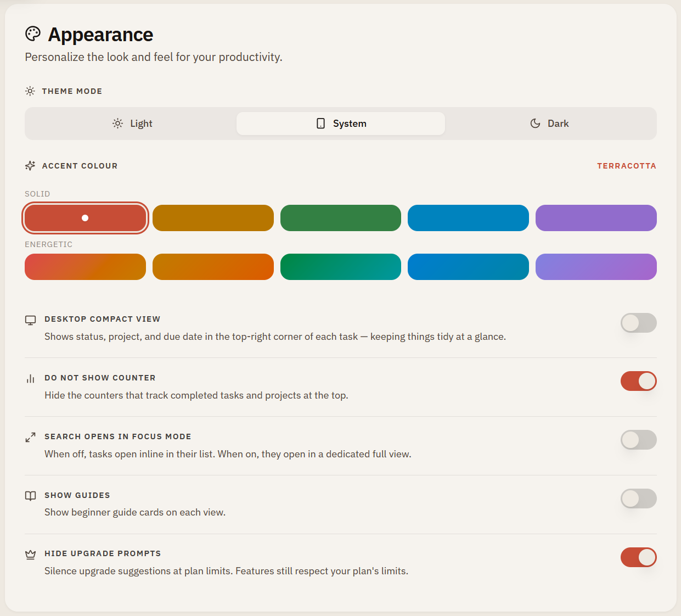Click the THEME MODE section label

[72, 91]
